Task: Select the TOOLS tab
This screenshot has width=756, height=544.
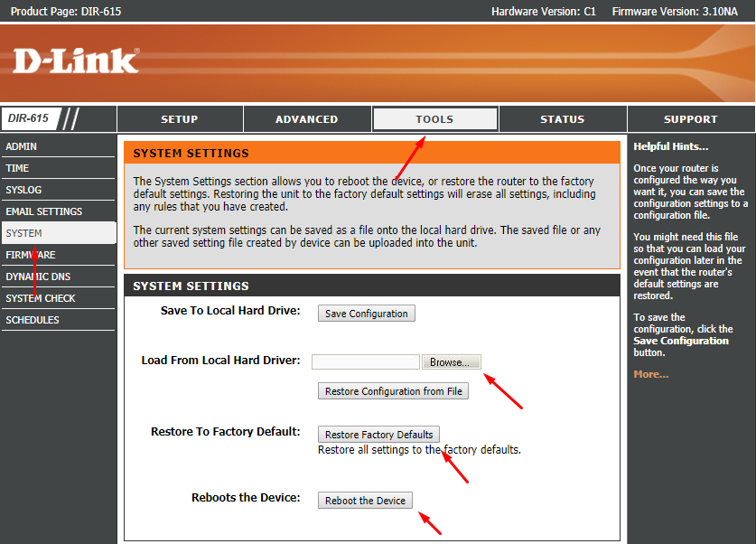Action: [434, 119]
